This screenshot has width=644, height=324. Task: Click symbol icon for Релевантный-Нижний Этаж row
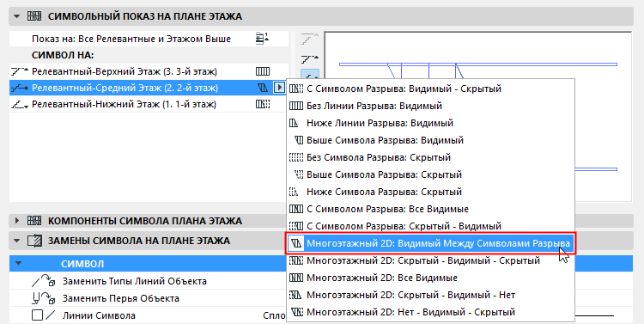[x=263, y=104]
